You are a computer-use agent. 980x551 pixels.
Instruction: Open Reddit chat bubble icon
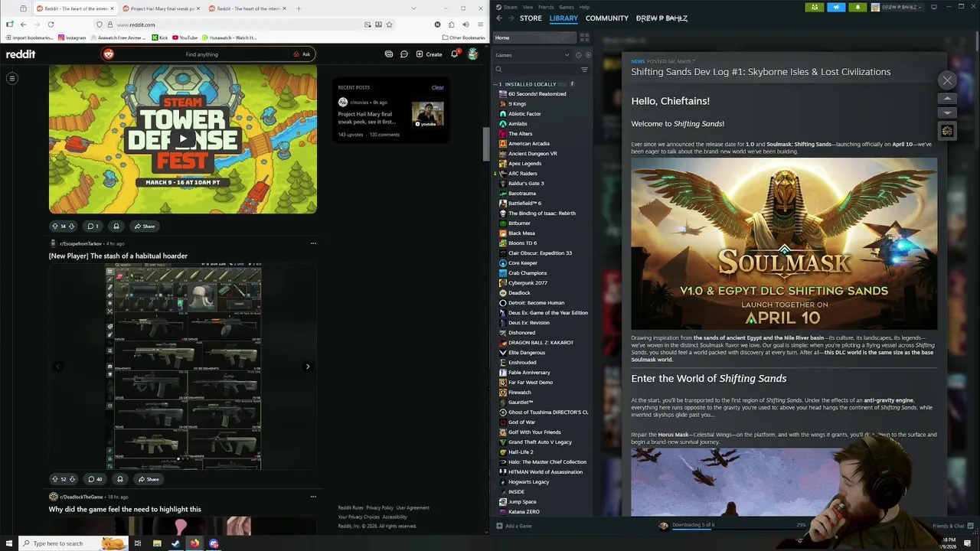403,54
